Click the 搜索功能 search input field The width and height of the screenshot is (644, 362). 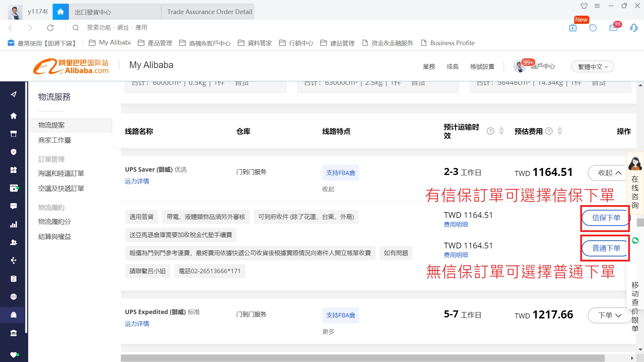tap(117, 28)
